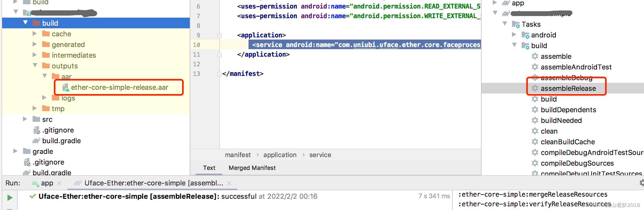Click application in the breadcrumb bar
Viewport: 644px width, 210px height.
click(x=280, y=155)
